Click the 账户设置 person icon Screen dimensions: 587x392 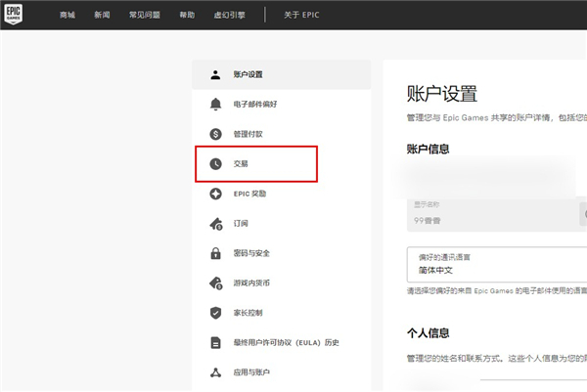pos(215,74)
